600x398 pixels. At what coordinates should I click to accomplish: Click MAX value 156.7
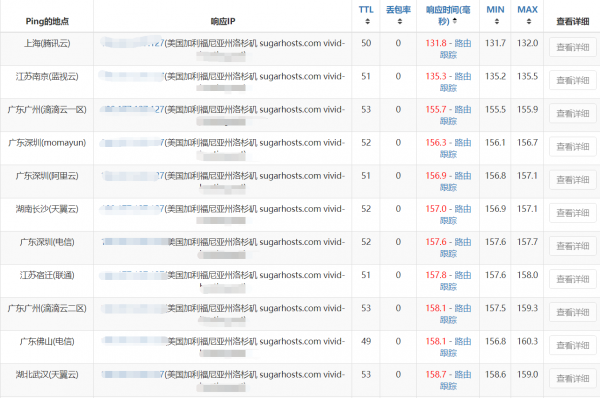tap(527, 143)
